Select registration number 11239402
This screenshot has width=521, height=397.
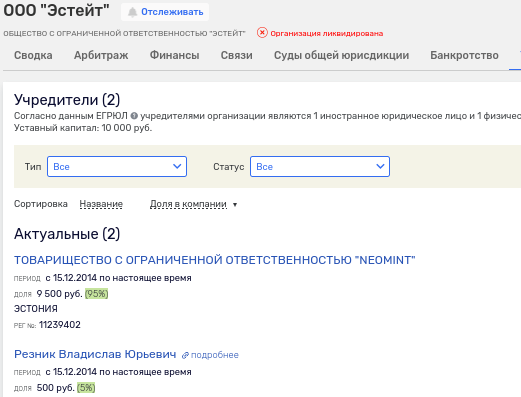tap(60, 325)
